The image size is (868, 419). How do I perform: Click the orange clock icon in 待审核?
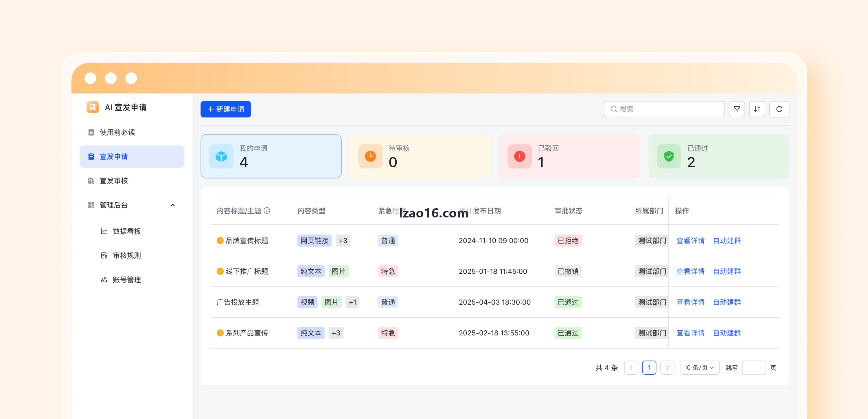tap(370, 156)
